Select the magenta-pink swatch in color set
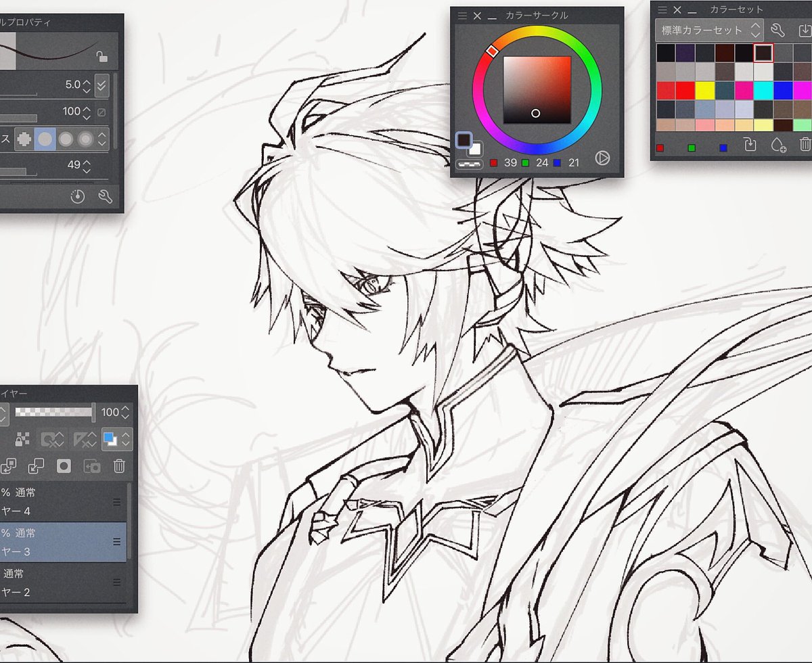The height and width of the screenshot is (663, 812). [x=744, y=90]
